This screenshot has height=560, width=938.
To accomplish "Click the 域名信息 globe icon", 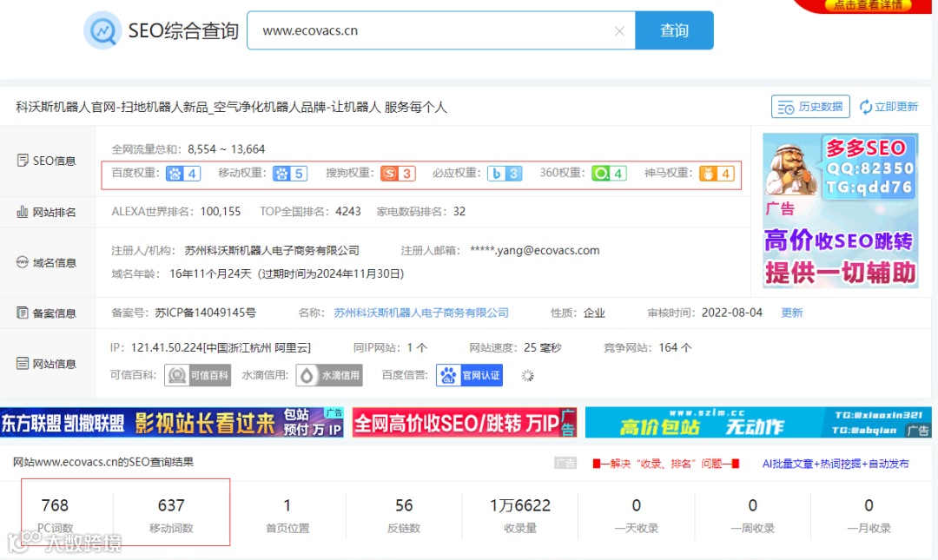I will tap(22, 262).
